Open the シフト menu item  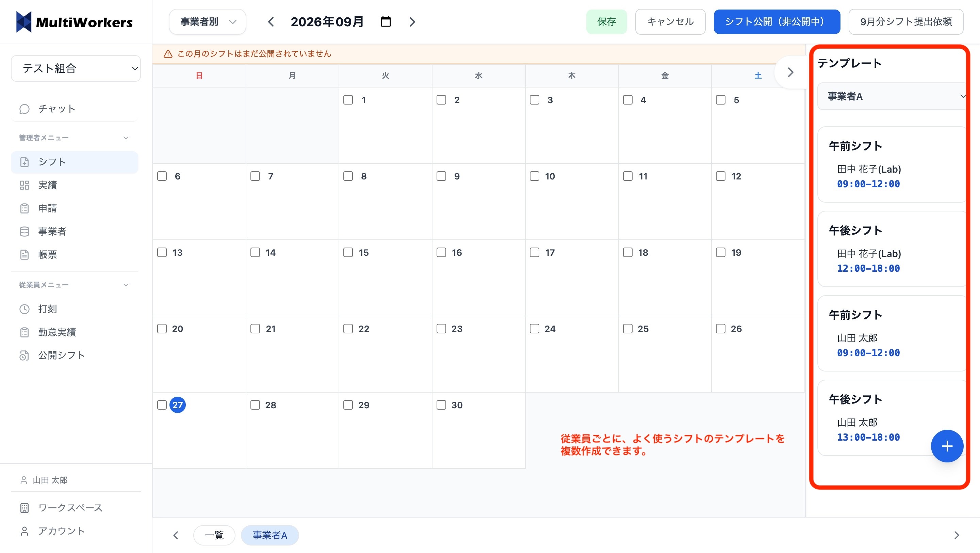[x=75, y=162]
